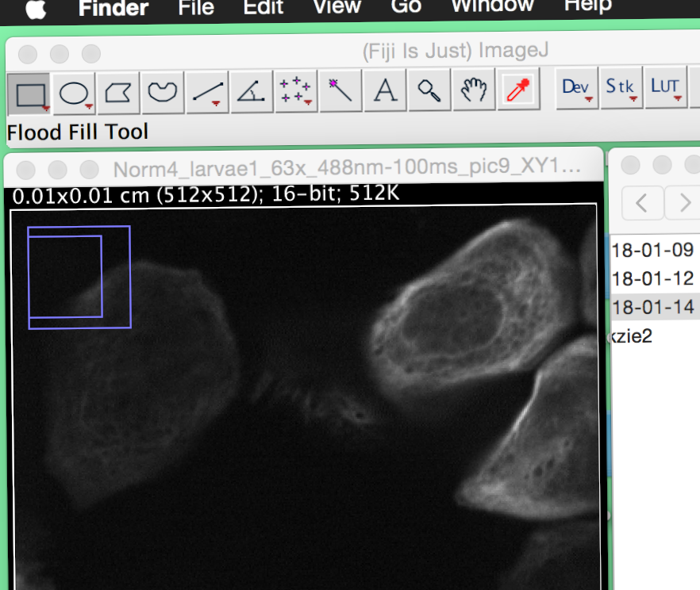Click the Finder back navigation arrow
700x590 pixels.
click(642, 203)
